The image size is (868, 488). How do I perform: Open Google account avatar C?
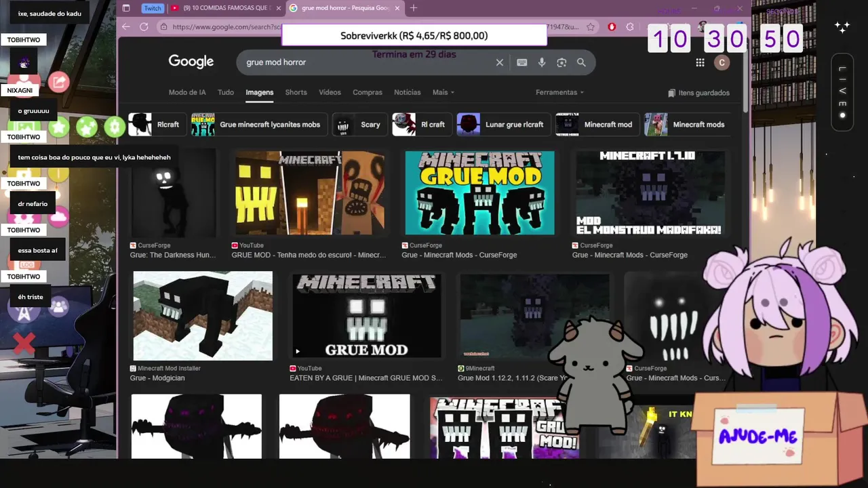[722, 62]
